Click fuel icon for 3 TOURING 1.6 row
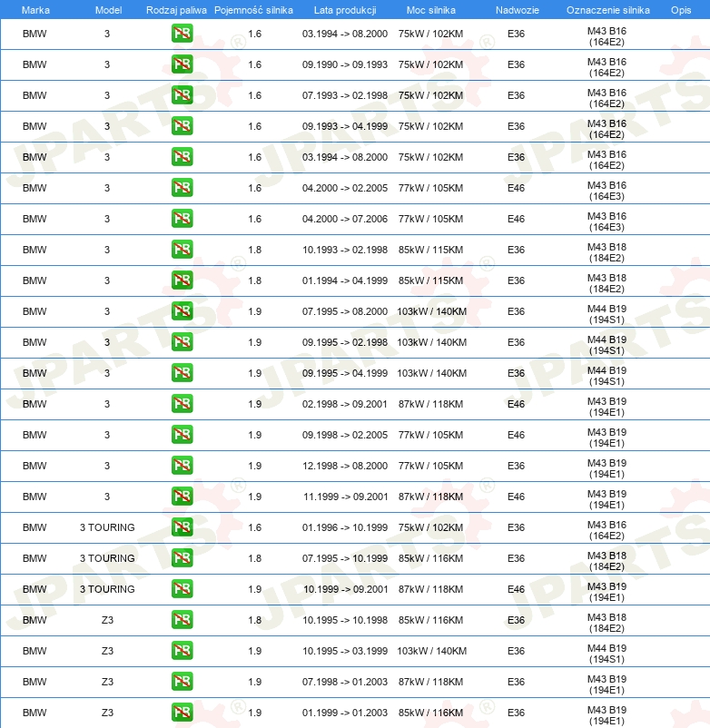The image size is (710, 728). coord(182,527)
